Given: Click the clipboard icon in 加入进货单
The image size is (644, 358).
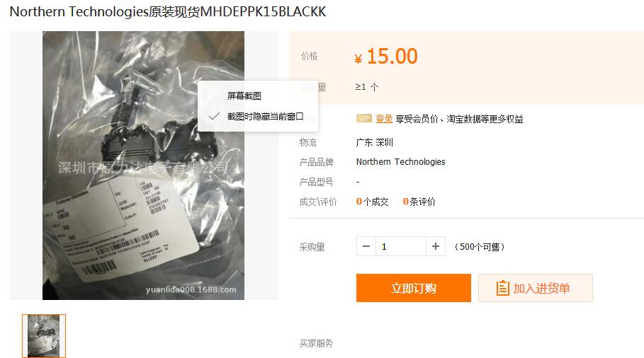Looking at the screenshot, I should tap(503, 288).
